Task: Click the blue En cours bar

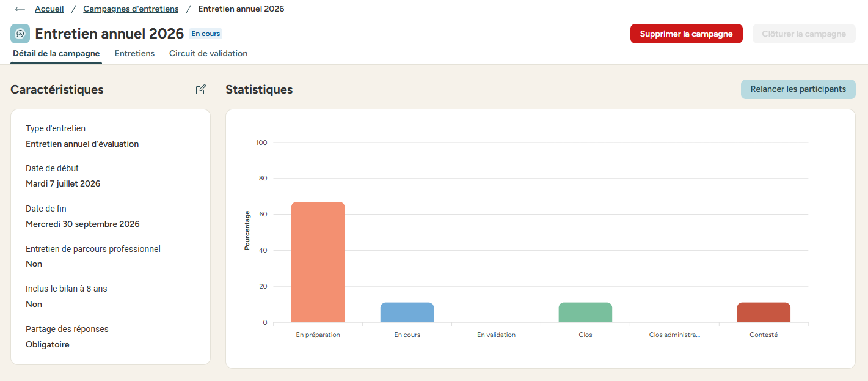Action: (407, 313)
